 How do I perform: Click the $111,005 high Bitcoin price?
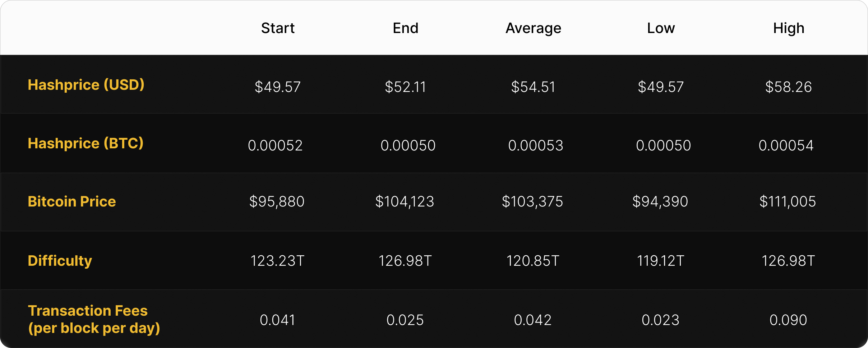coord(788,201)
